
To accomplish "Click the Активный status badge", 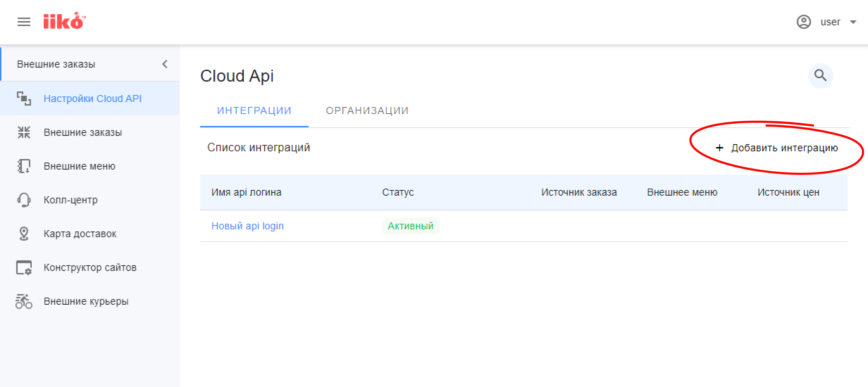I will (x=411, y=226).
